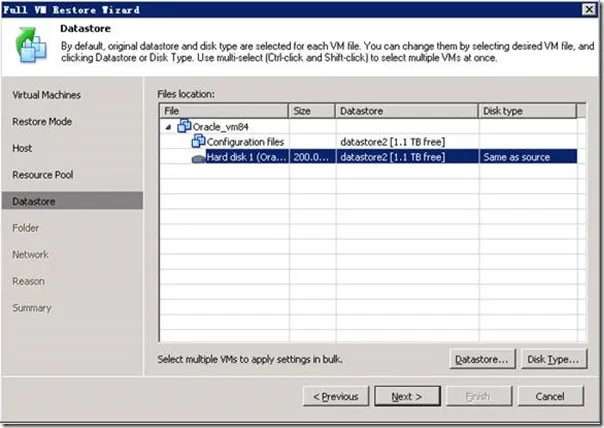This screenshot has width=604, height=428.
Task: Go back with the Previous button
Action: pyautogui.click(x=336, y=396)
